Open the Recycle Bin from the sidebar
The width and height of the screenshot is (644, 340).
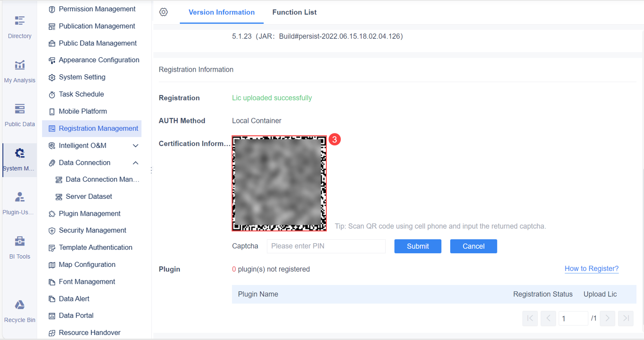click(20, 308)
